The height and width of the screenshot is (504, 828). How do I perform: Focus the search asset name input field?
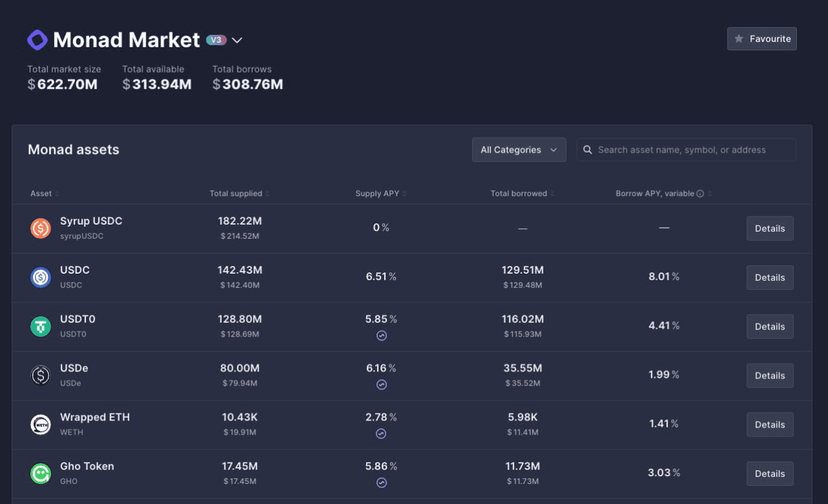click(x=686, y=149)
